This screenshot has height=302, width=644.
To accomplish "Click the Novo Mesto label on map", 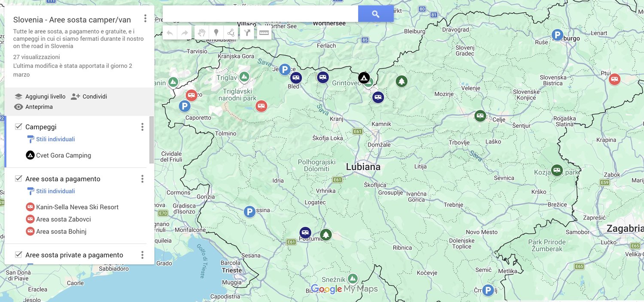I will point(482,232).
